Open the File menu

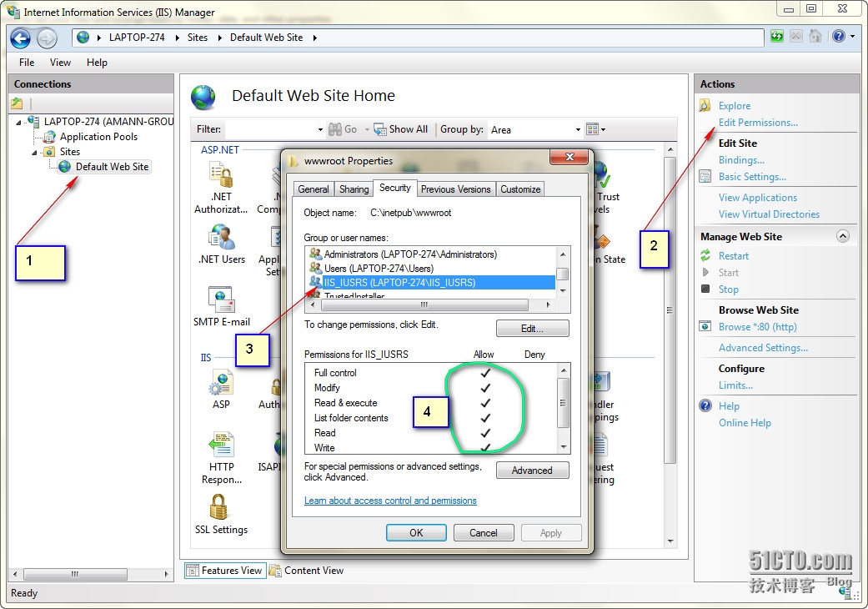(x=27, y=63)
